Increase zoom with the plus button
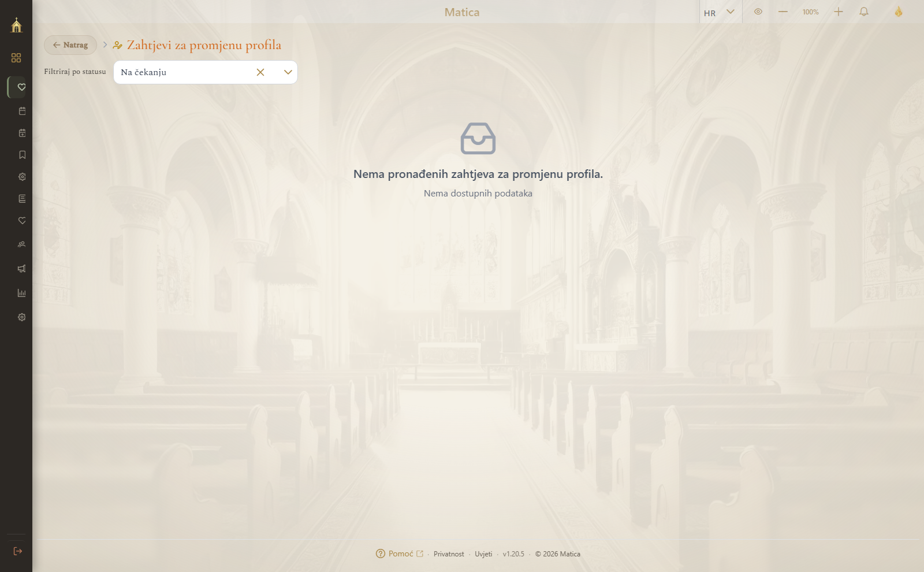Image resolution: width=924 pixels, height=572 pixels. click(839, 12)
